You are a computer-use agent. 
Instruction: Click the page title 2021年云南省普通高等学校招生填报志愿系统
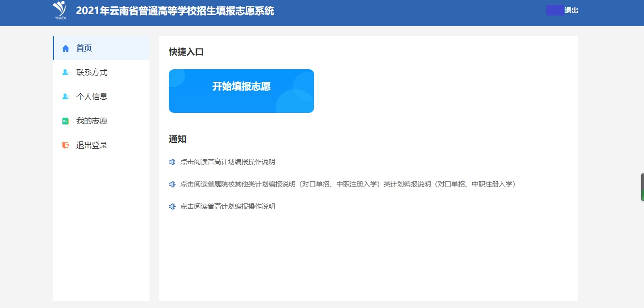(x=175, y=11)
